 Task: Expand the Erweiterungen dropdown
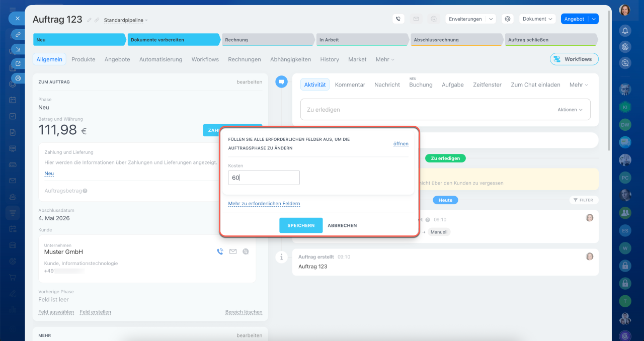pyautogui.click(x=470, y=19)
